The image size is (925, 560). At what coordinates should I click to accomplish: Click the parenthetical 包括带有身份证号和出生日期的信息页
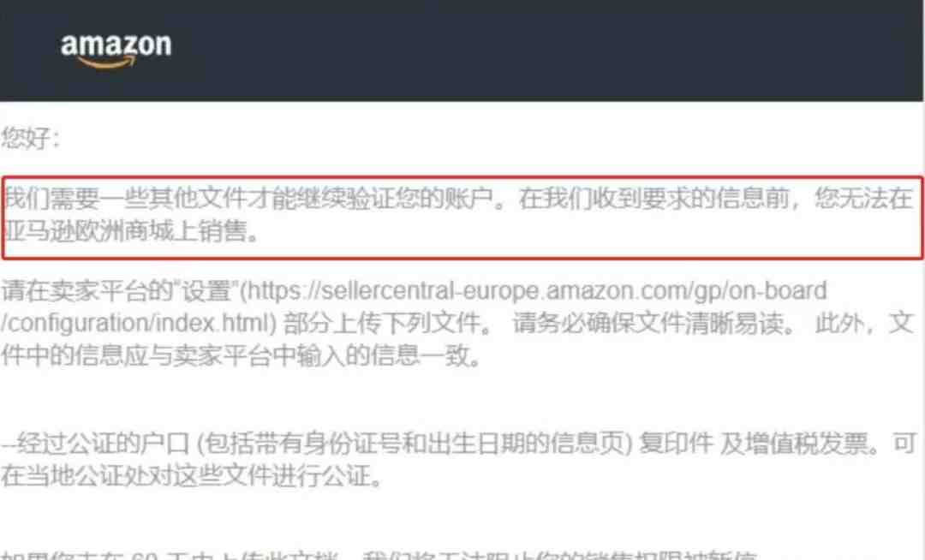pyautogui.click(x=415, y=444)
